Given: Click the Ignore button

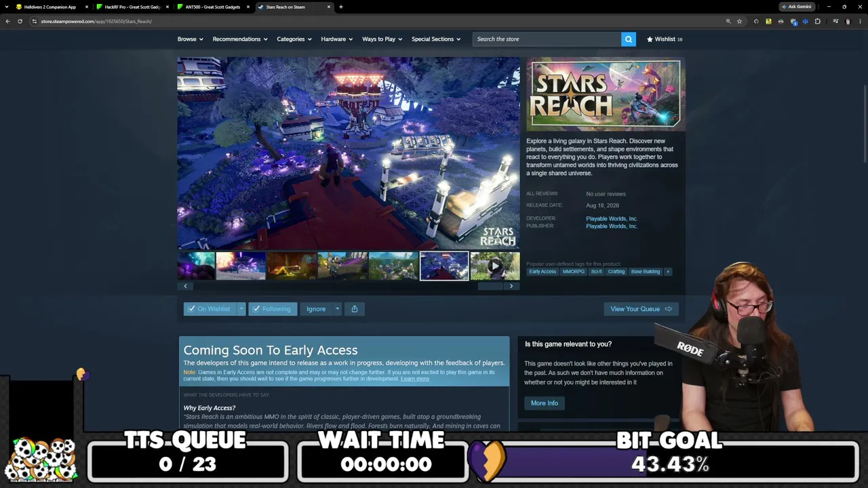Looking at the screenshot, I should [316, 309].
